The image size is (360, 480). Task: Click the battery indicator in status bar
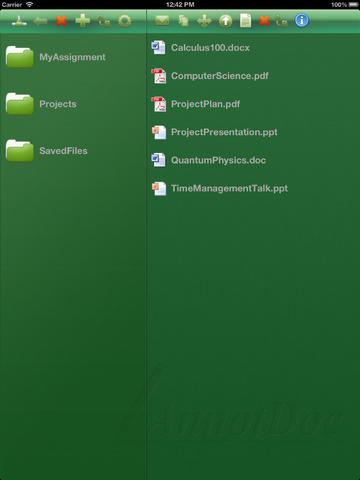pyautogui.click(x=353, y=5)
